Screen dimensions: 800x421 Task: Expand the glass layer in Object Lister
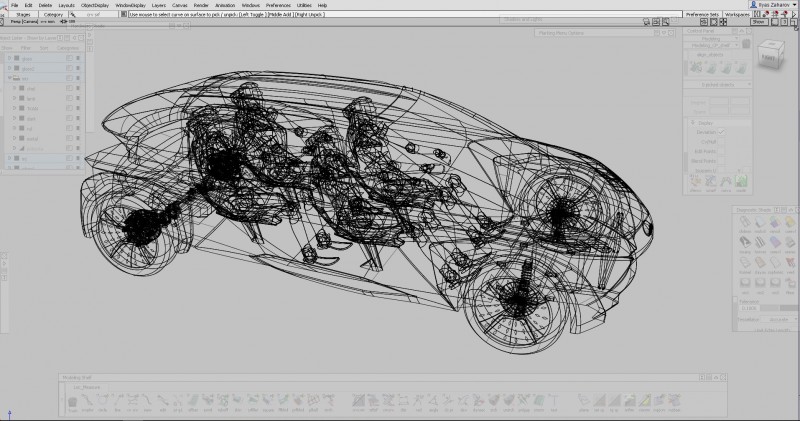(x=9, y=58)
